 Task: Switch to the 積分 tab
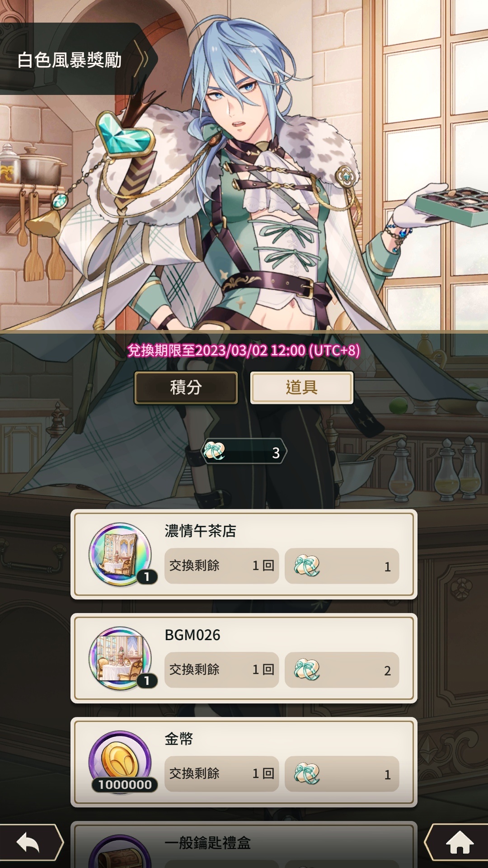pyautogui.click(x=186, y=387)
